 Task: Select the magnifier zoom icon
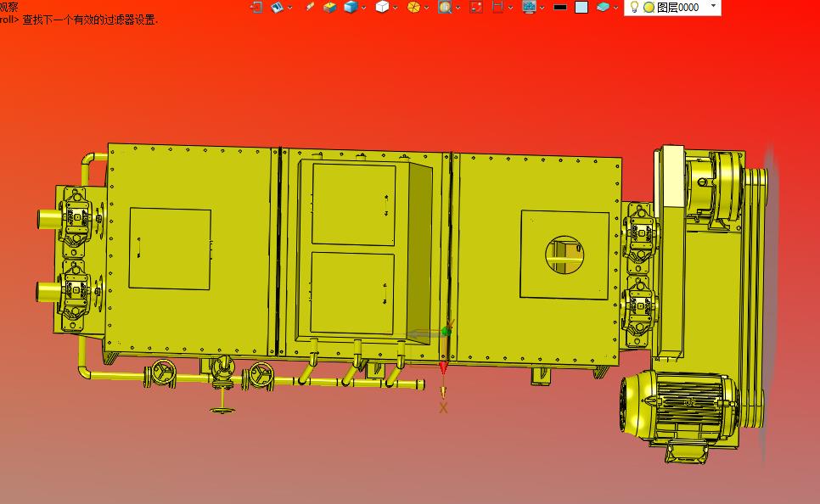[x=445, y=7]
